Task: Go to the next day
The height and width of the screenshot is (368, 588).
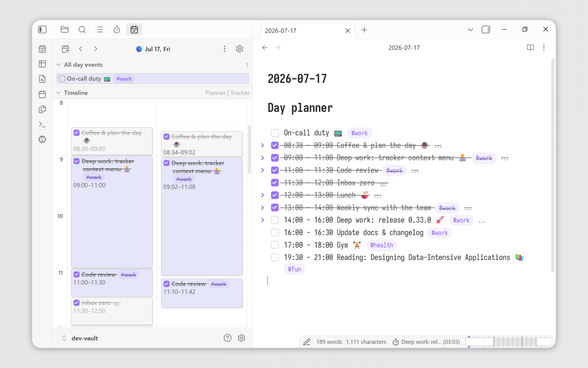Action: (x=96, y=49)
